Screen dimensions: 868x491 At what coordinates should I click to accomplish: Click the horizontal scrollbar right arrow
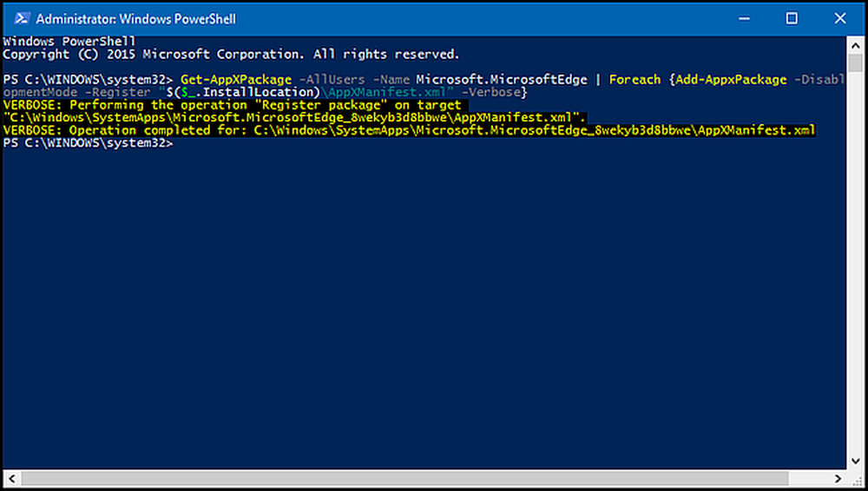[838, 478]
